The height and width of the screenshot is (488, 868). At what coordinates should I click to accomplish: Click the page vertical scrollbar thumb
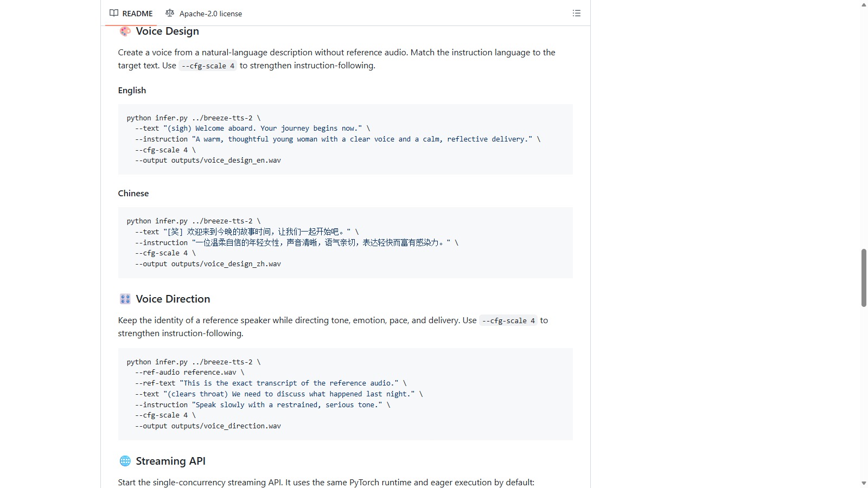(x=864, y=278)
